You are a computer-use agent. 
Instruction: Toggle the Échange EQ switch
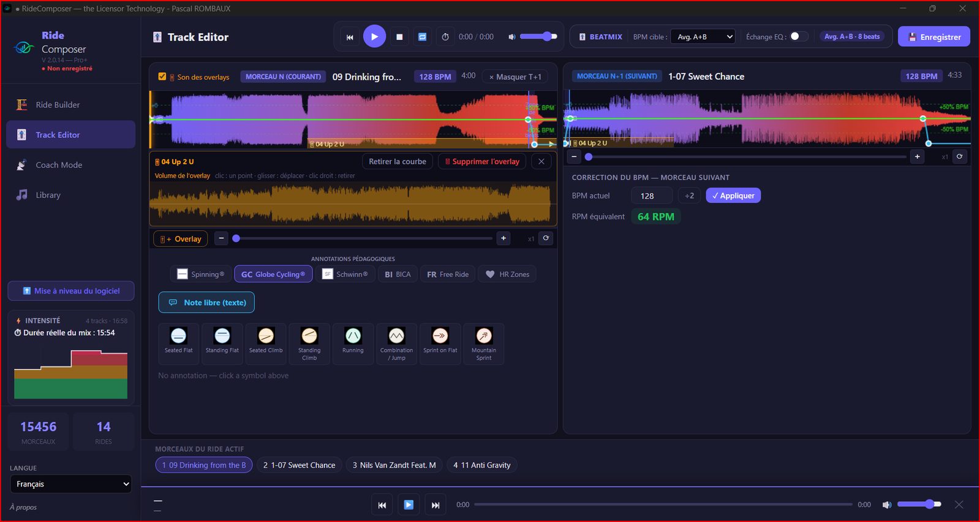799,36
